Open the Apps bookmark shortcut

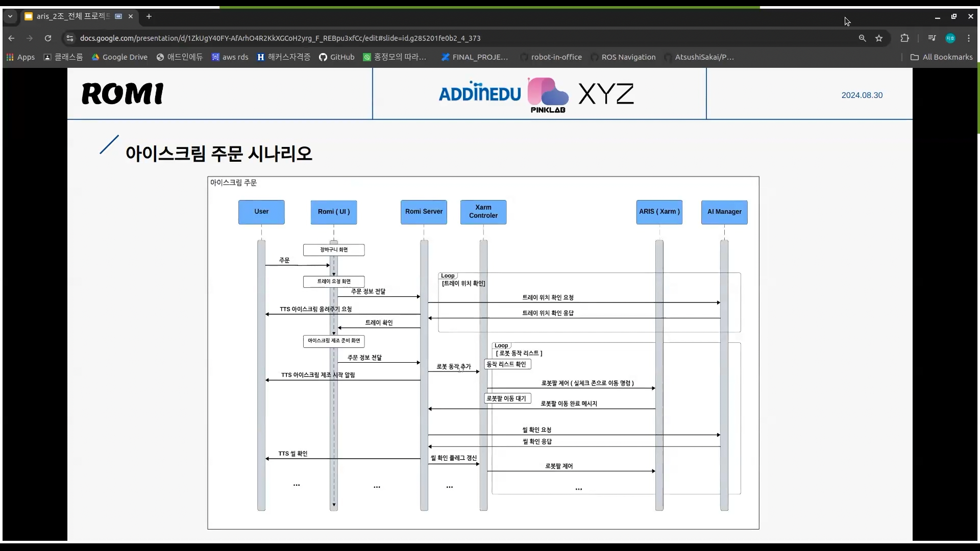point(20,57)
